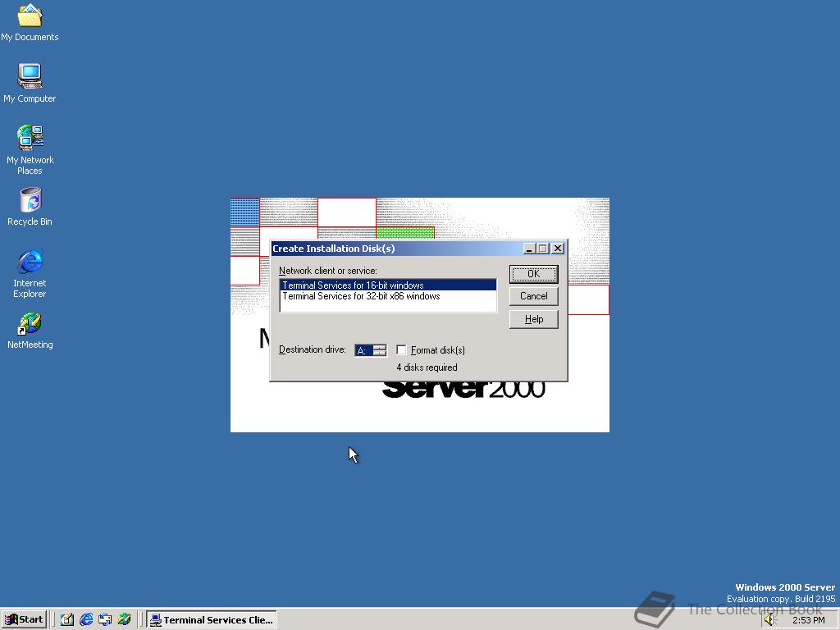Confirm with the OK button
Viewport: 840px width, 630px height.
pos(533,274)
